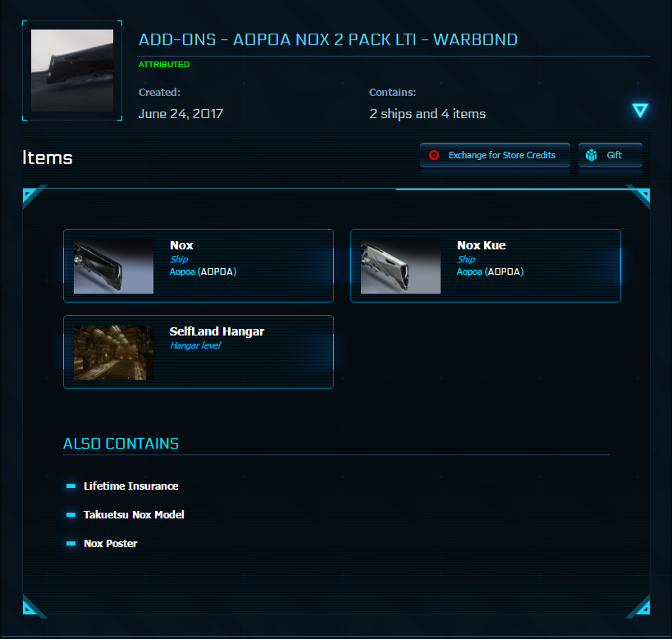Click the Lifetime Insurance list item
Screen dimensions: 672x639
click(x=130, y=486)
